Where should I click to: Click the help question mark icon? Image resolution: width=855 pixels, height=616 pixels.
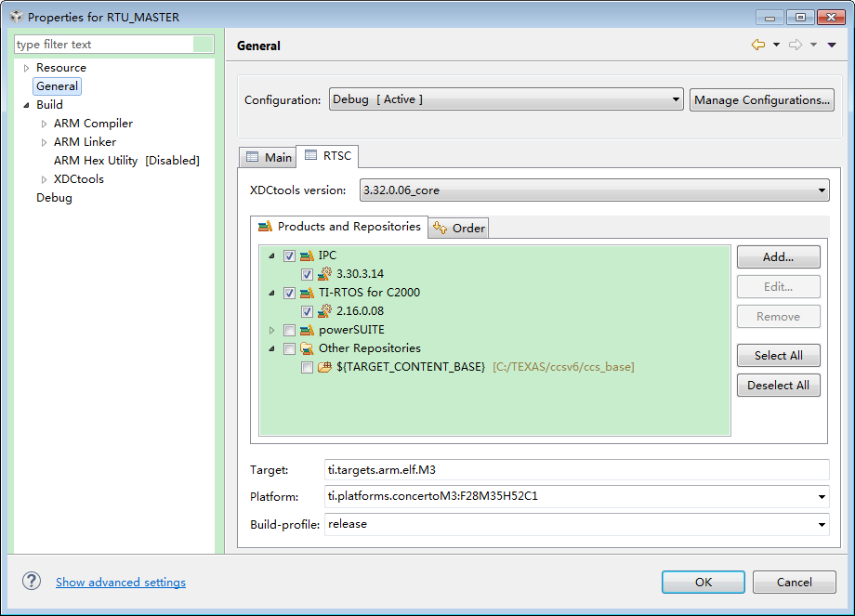pyautogui.click(x=32, y=581)
